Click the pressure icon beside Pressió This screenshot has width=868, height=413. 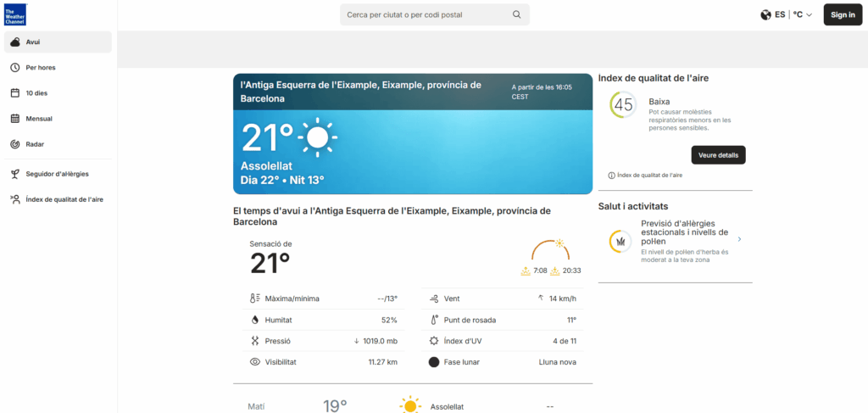pyautogui.click(x=254, y=341)
